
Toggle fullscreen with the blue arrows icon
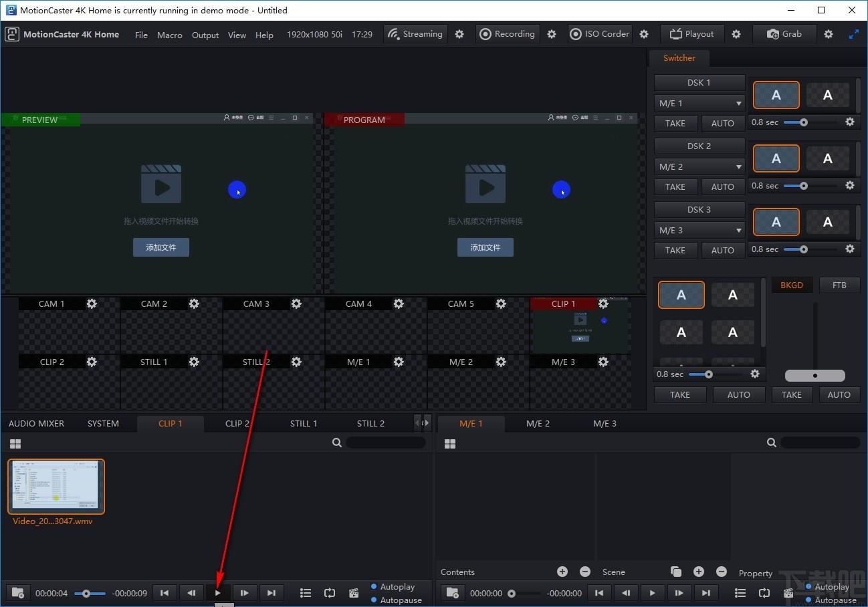[854, 34]
